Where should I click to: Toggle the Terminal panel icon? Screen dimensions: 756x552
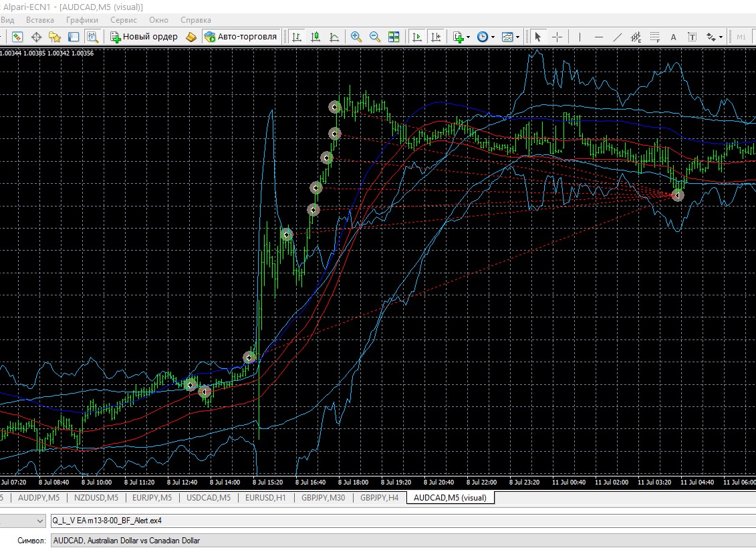(x=74, y=37)
